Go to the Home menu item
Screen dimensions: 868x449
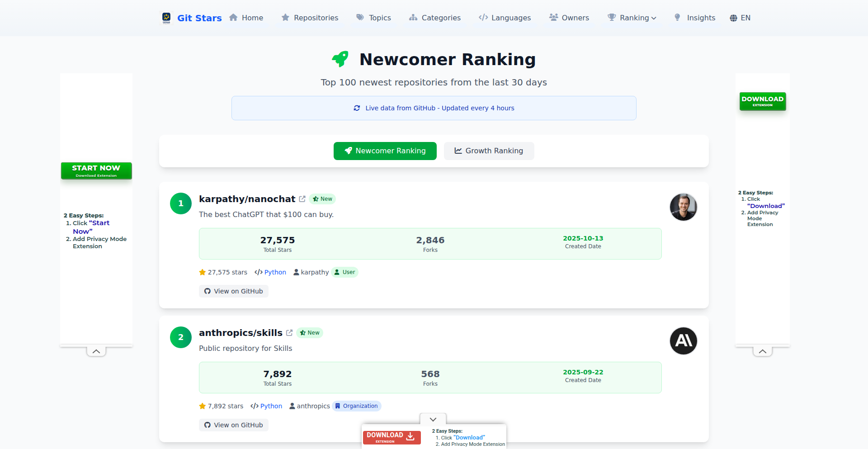tap(246, 18)
